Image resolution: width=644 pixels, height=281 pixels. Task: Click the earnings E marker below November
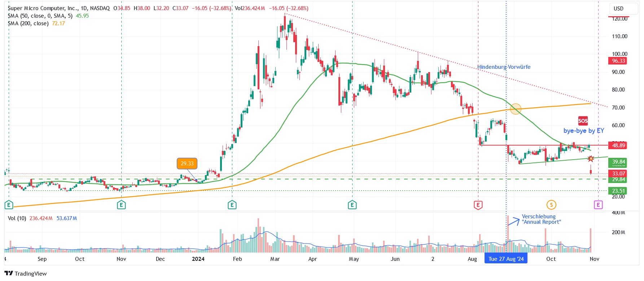(x=121, y=205)
